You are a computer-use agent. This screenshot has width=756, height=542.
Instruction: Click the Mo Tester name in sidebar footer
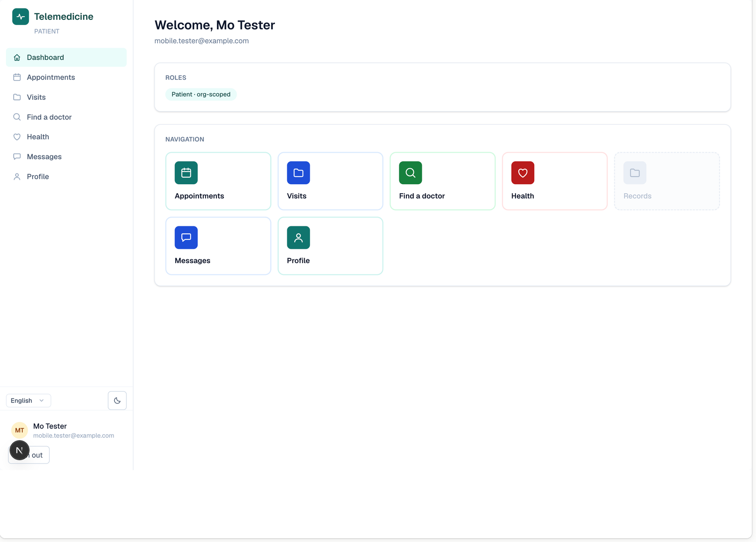tap(50, 426)
